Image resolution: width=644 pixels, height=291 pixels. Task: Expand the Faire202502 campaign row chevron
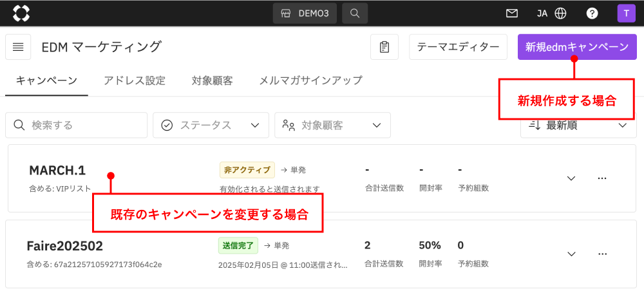pyautogui.click(x=571, y=254)
